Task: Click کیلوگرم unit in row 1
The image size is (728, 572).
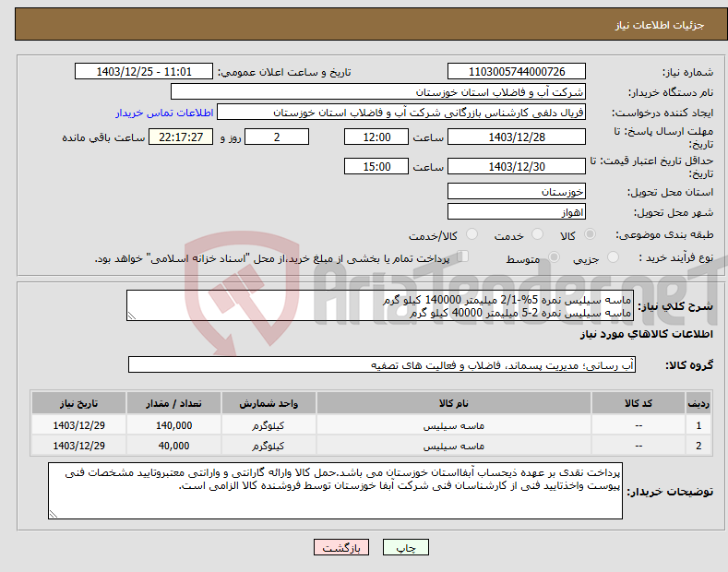Action: point(269,425)
